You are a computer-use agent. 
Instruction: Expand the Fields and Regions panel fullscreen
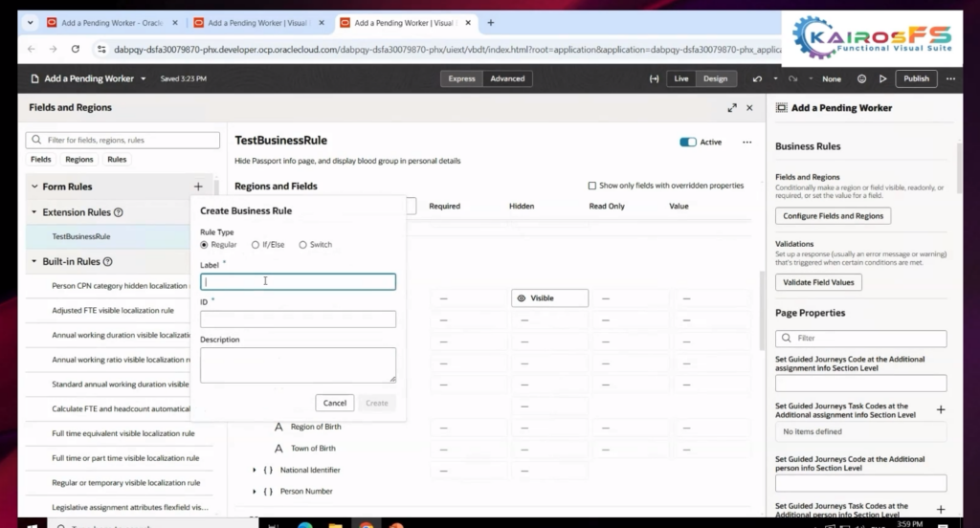pyautogui.click(x=732, y=108)
